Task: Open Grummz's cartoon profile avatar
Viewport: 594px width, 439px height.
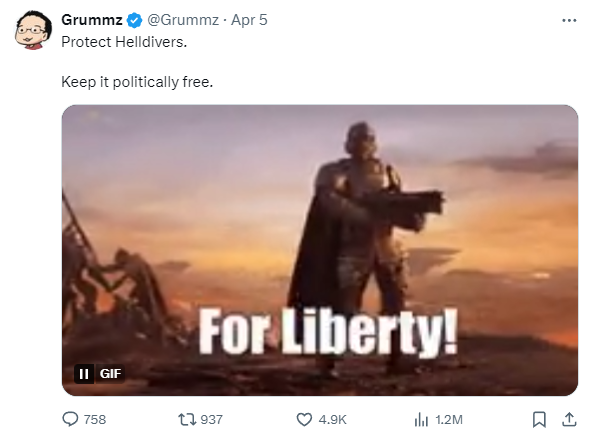Action: coord(33,30)
